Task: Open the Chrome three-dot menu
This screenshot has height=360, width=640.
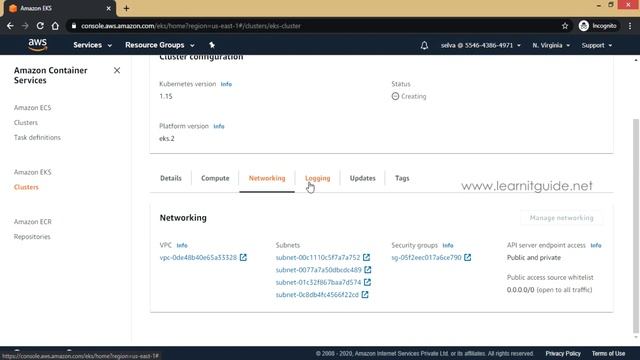Action: [630, 26]
